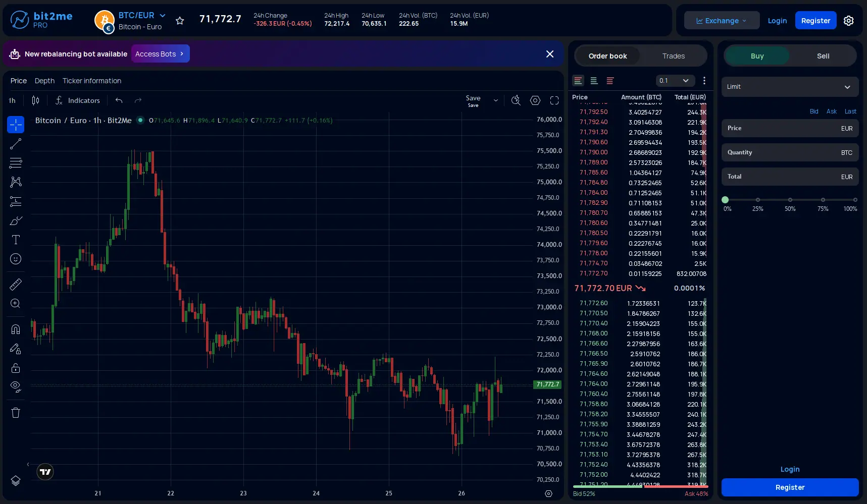Show only buy orders in order book
The image size is (867, 504).
click(594, 81)
